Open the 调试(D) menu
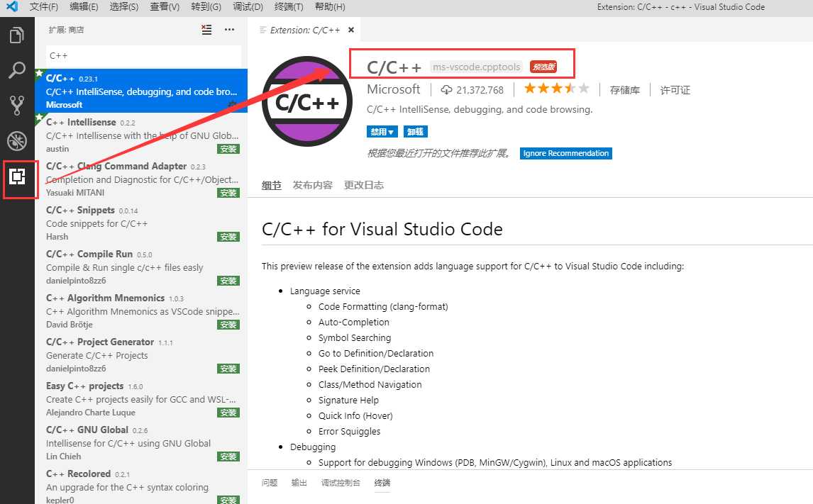This screenshot has width=813, height=504. click(x=248, y=6)
